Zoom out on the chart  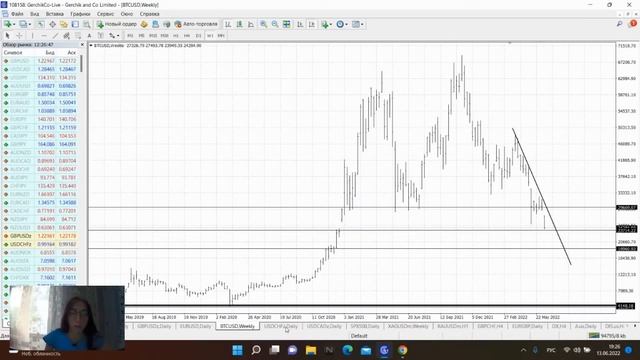tap(275, 24)
